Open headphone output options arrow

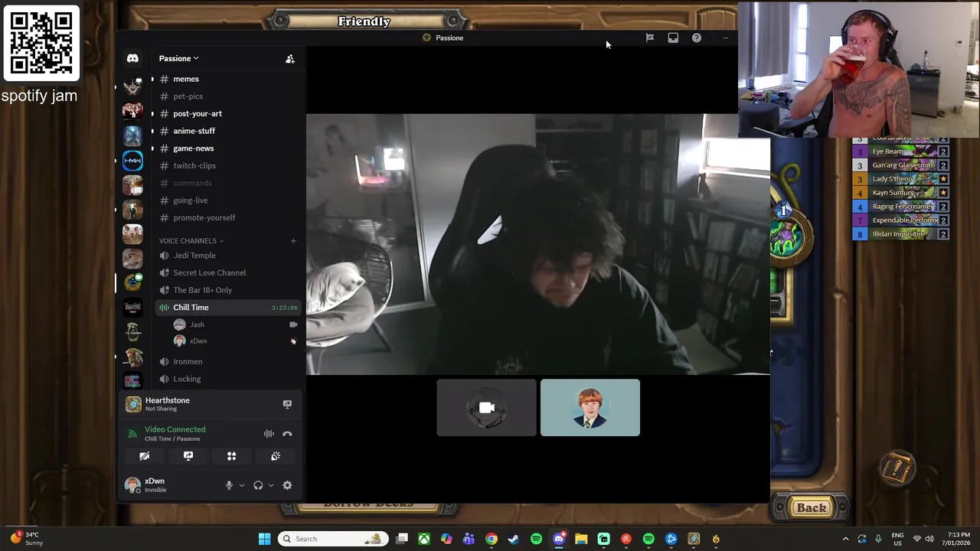tap(270, 485)
